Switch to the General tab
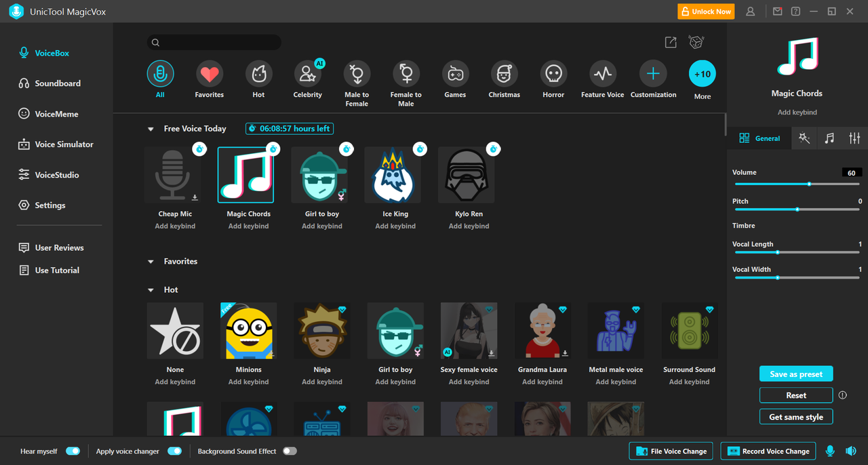 (x=759, y=138)
